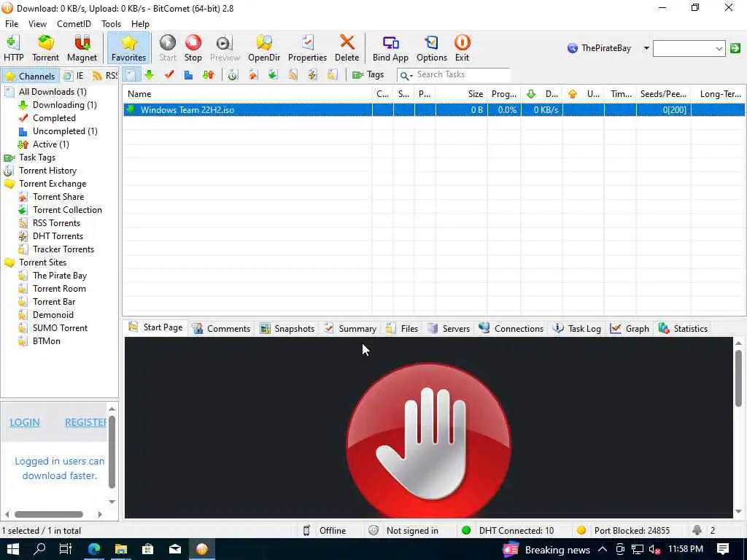Filter by downloading tasks green arrow icon
The image size is (747, 560).
(150, 75)
